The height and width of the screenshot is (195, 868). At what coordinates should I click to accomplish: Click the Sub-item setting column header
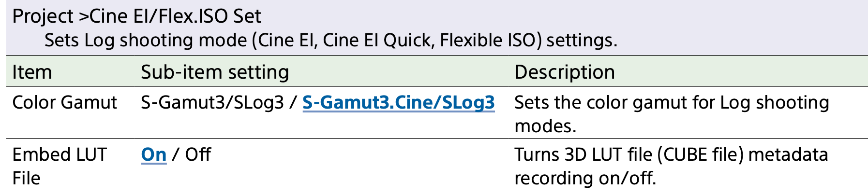click(x=215, y=72)
